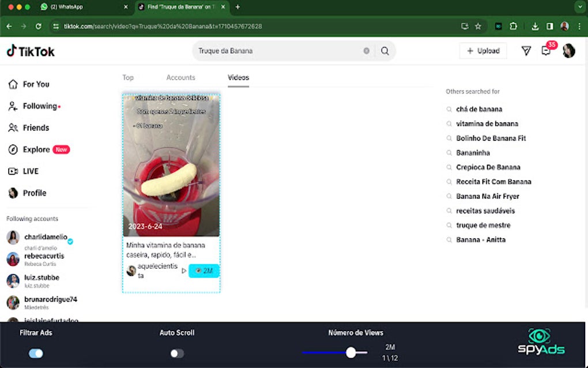This screenshot has height=368, width=588.
Task: Enable the Auto Scroll switch
Action: tap(177, 354)
